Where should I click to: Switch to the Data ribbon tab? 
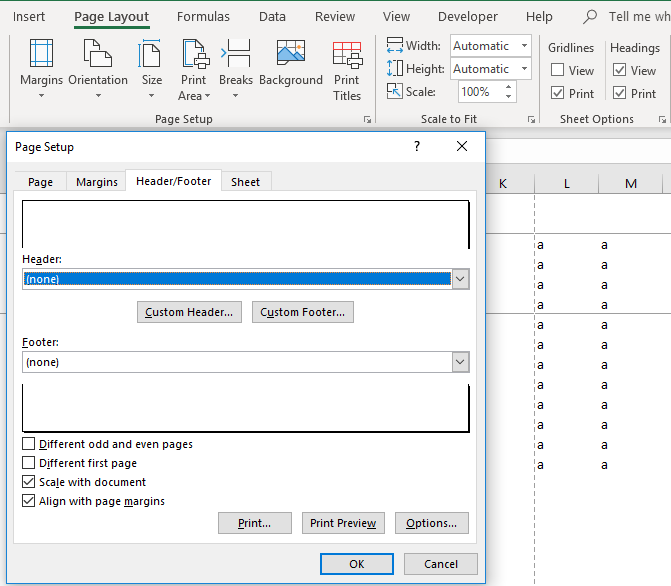[x=272, y=17]
